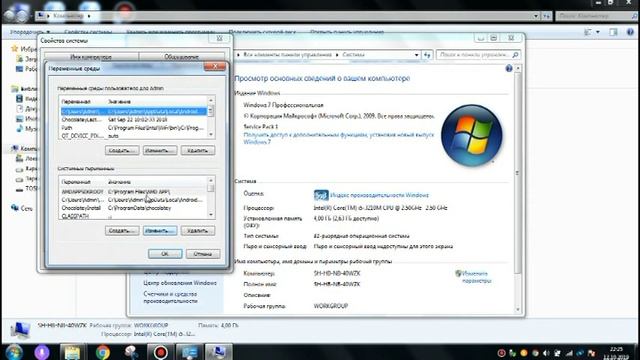
Task: Click the System breadcrumb in address bar
Action: tap(353, 55)
